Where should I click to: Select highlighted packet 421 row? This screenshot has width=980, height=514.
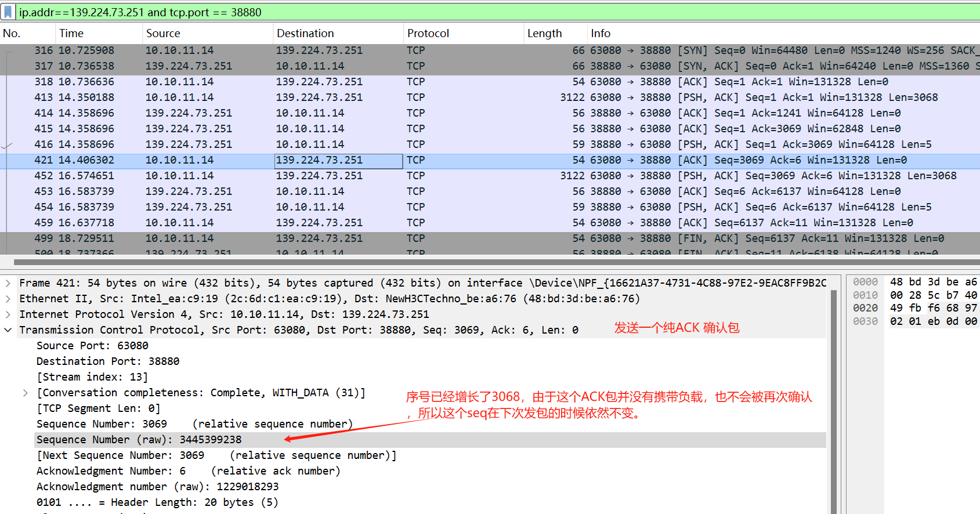point(490,160)
